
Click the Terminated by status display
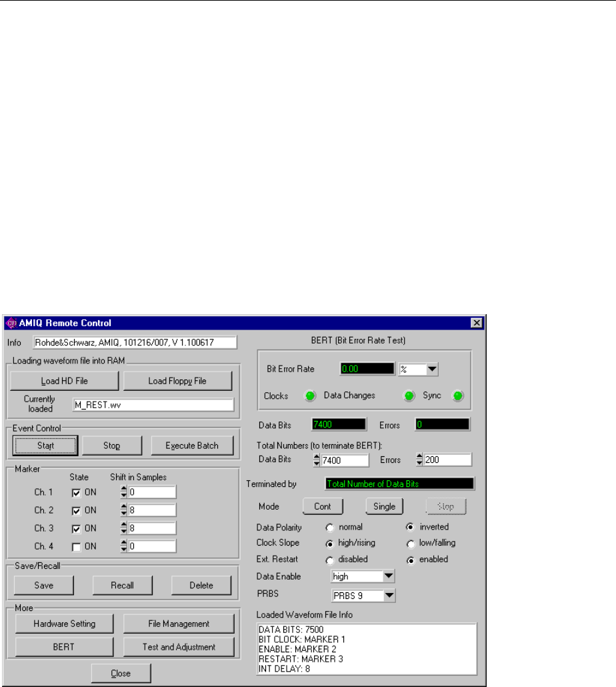click(400, 484)
